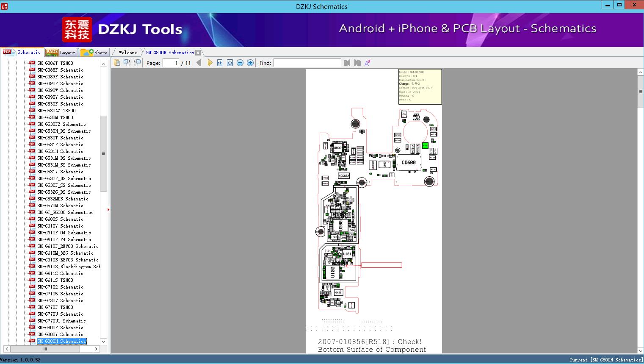Select SM-G770U1 Schematic

(x=61, y=321)
